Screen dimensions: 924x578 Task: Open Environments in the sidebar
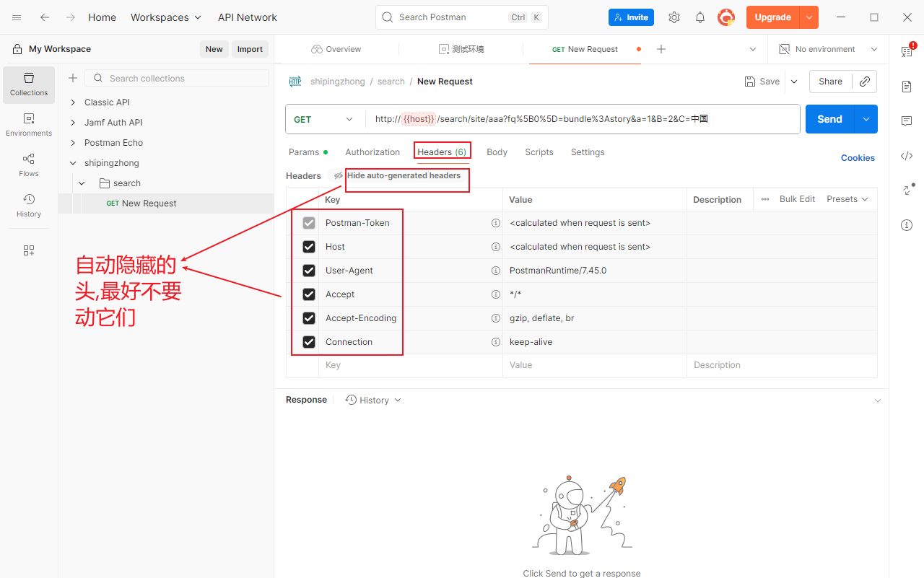tap(29, 125)
